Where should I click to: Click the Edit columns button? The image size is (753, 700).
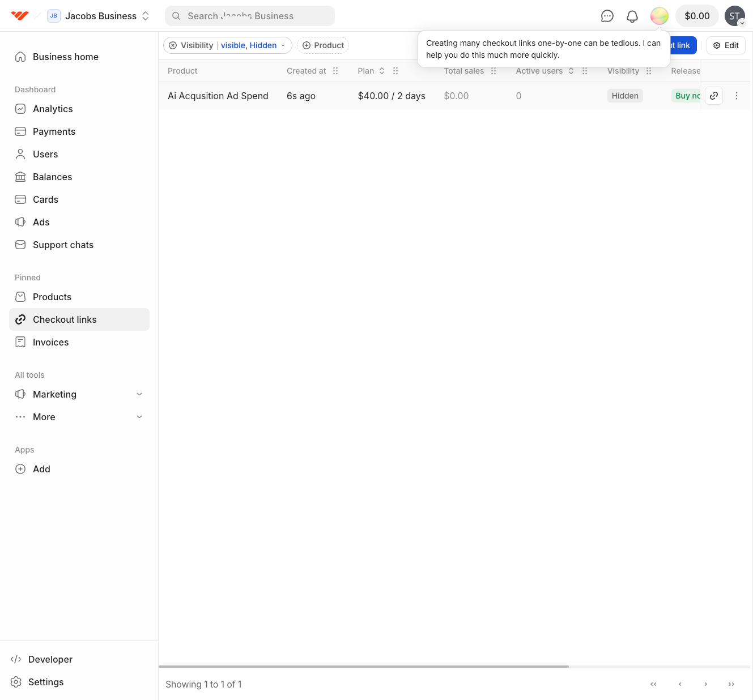pos(726,45)
